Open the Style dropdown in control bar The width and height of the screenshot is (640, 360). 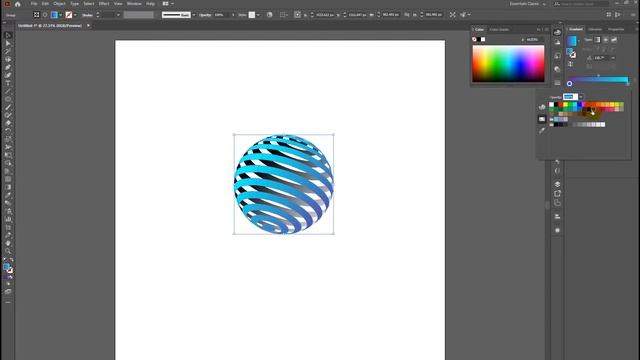point(258,15)
